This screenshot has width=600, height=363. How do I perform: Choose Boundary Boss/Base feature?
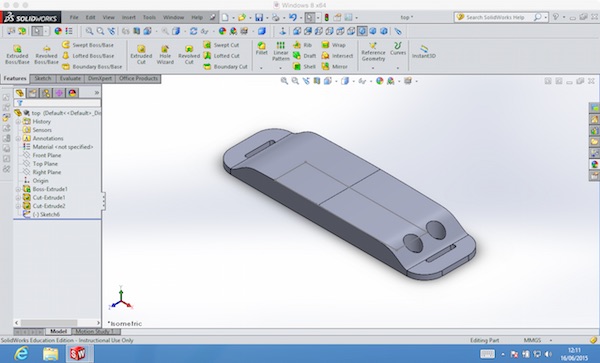[92, 67]
